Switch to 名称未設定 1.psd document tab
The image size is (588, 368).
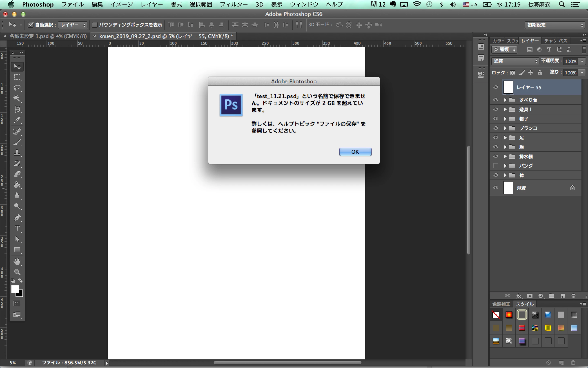point(48,36)
